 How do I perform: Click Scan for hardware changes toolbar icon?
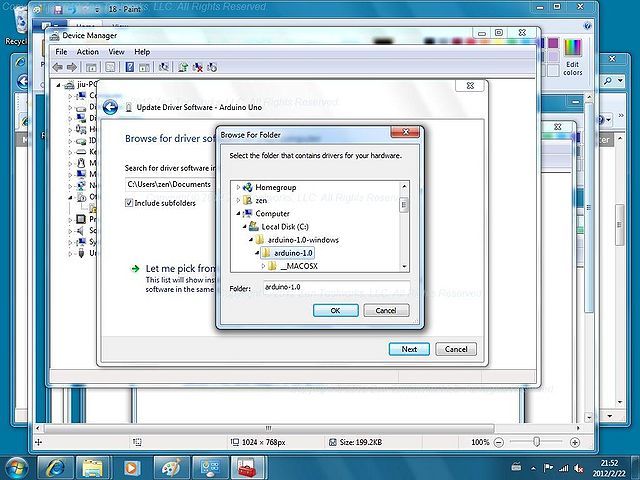164,67
